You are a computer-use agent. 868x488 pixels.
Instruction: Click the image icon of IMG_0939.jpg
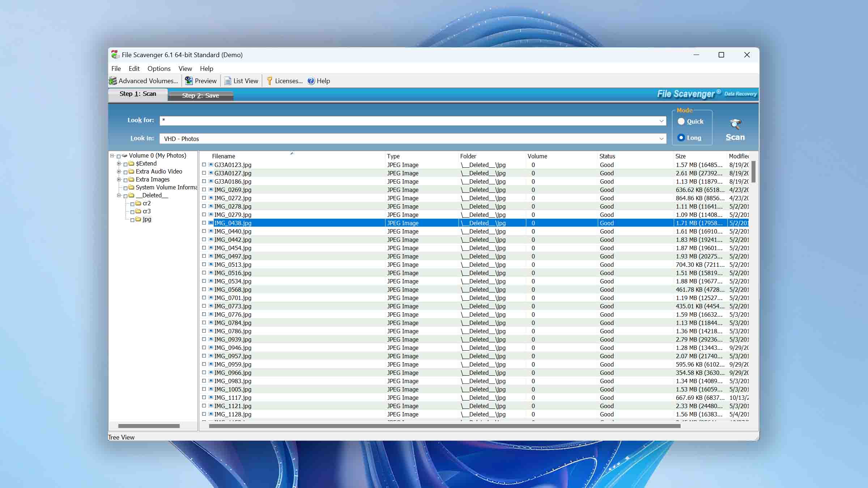coord(211,339)
